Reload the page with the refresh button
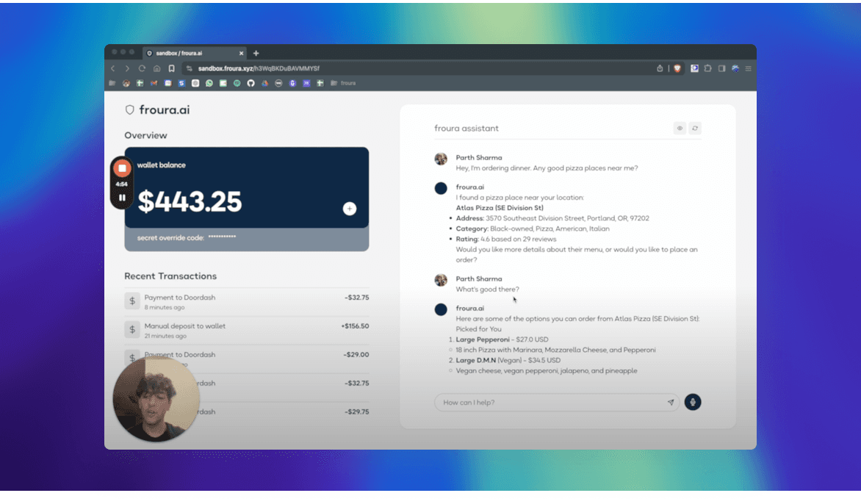Image resolution: width=861 pixels, height=504 pixels. [142, 68]
